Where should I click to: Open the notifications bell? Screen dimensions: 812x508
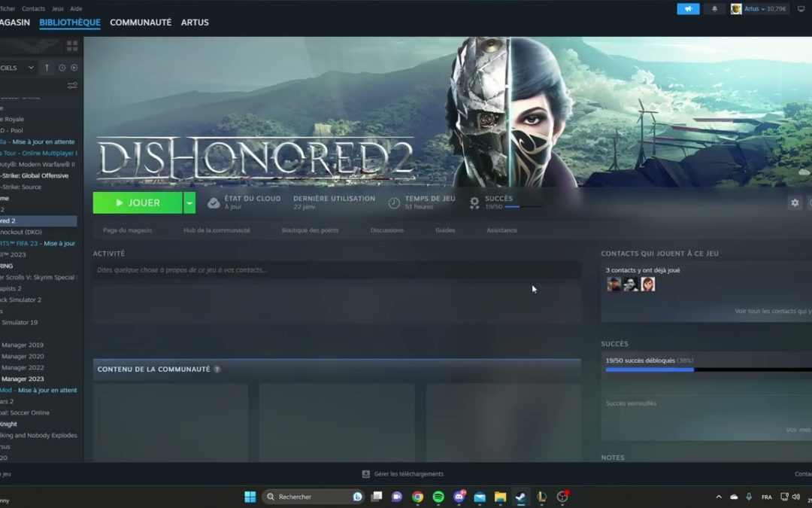714,9
